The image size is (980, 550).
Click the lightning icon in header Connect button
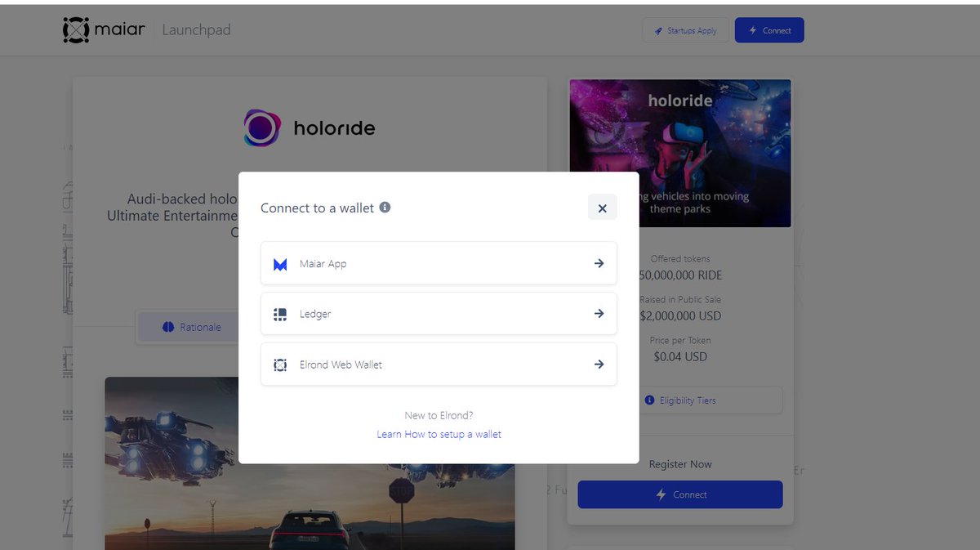[752, 30]
